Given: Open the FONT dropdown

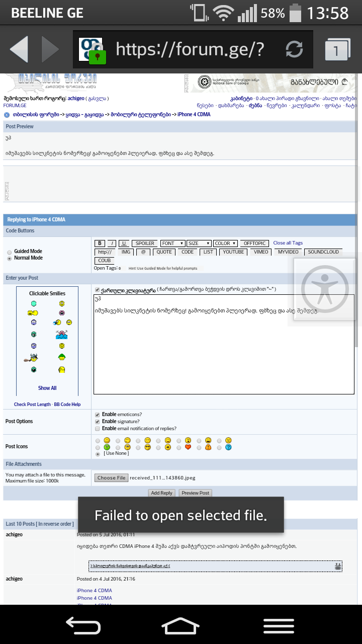Looking at the screenshot, I should pyautogui.click(x=173, y=244).
